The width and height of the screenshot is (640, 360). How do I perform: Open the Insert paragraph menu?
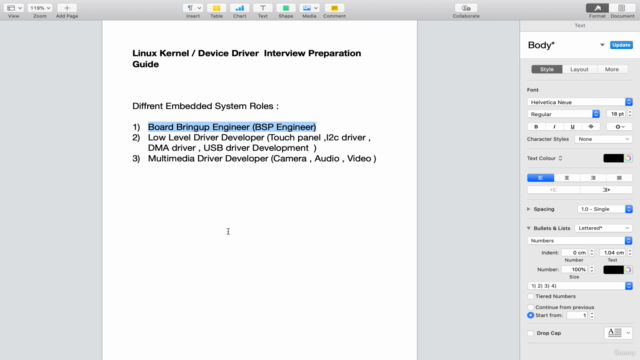[193, 8]
